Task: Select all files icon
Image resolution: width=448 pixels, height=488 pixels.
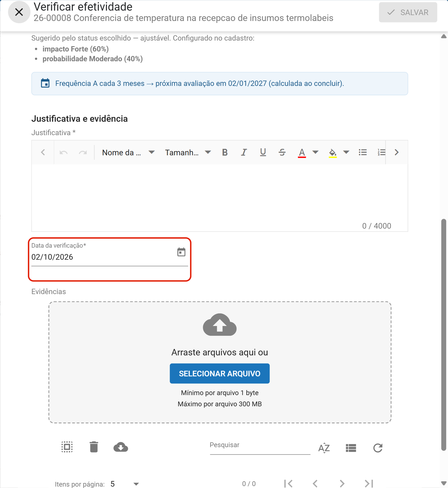Action: point(67,447)
